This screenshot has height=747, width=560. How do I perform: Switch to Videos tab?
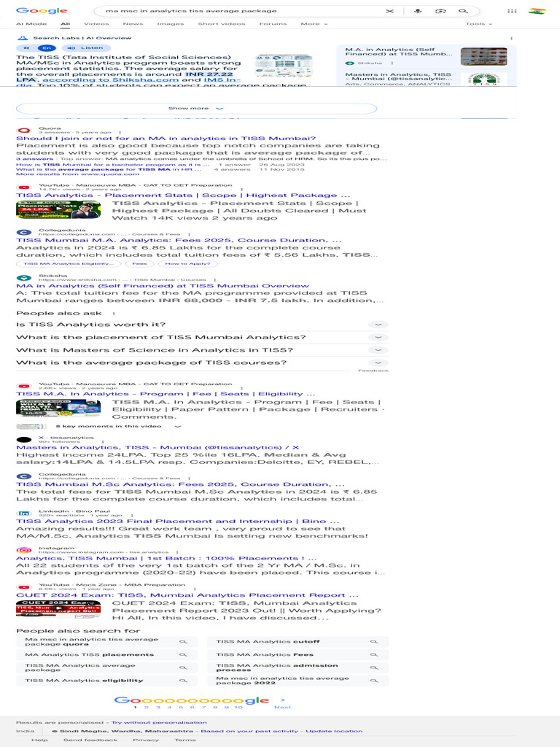click(x=96, y=24)
